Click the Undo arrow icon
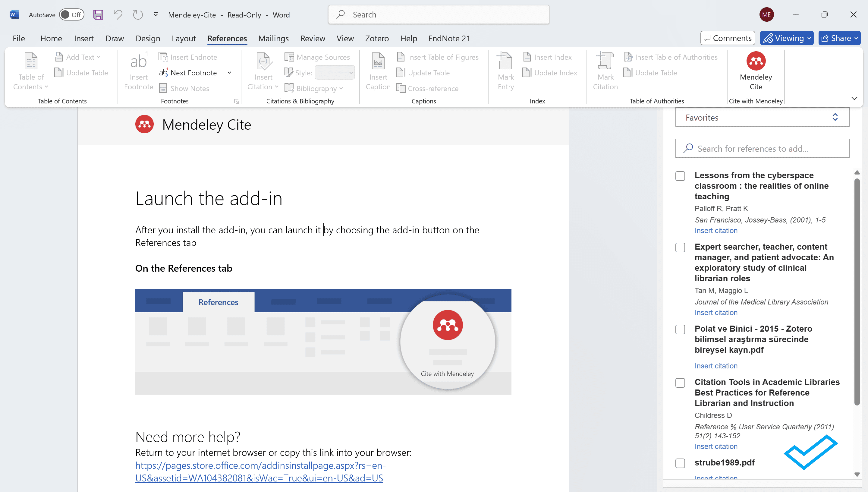Screen dimensions: 868x492 (118, 14)
